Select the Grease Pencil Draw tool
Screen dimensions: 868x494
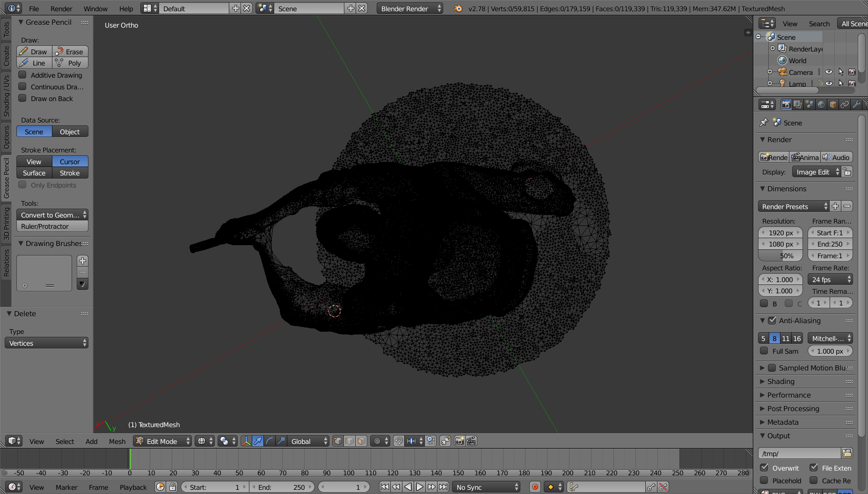(34, 51)
